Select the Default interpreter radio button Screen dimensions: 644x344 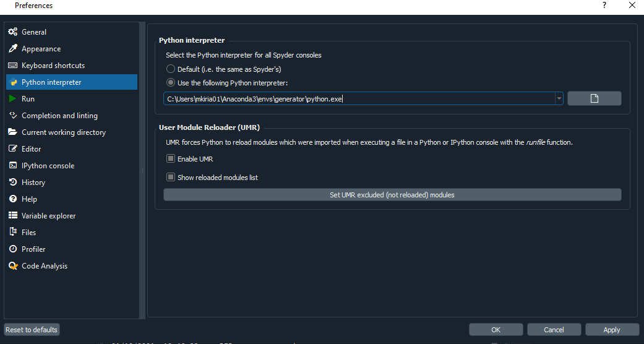pos(171,69)
